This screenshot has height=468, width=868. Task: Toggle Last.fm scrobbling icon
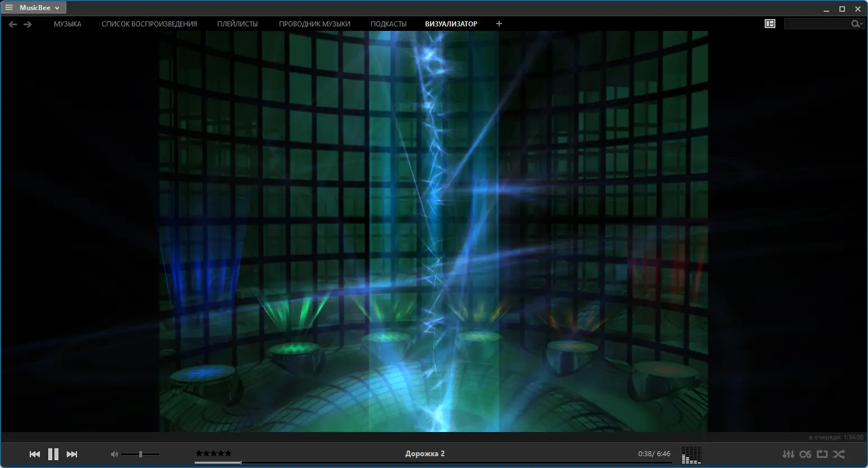(x=806, y=454)
